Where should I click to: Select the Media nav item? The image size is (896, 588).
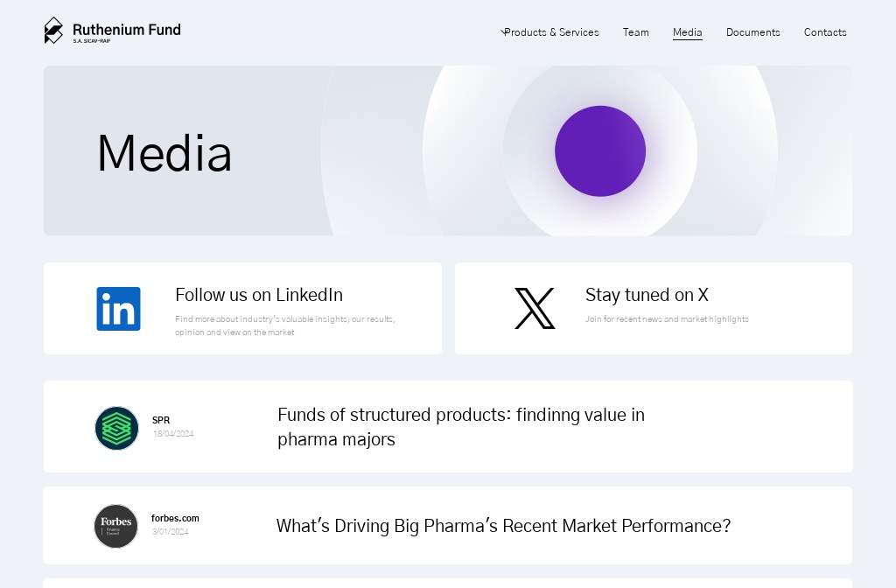[687, 32]
